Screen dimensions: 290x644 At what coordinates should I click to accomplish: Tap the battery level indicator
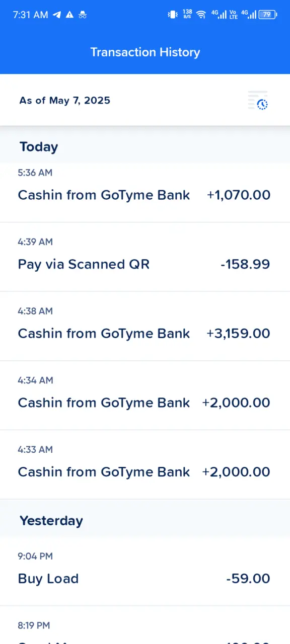(x=267, y=15)
